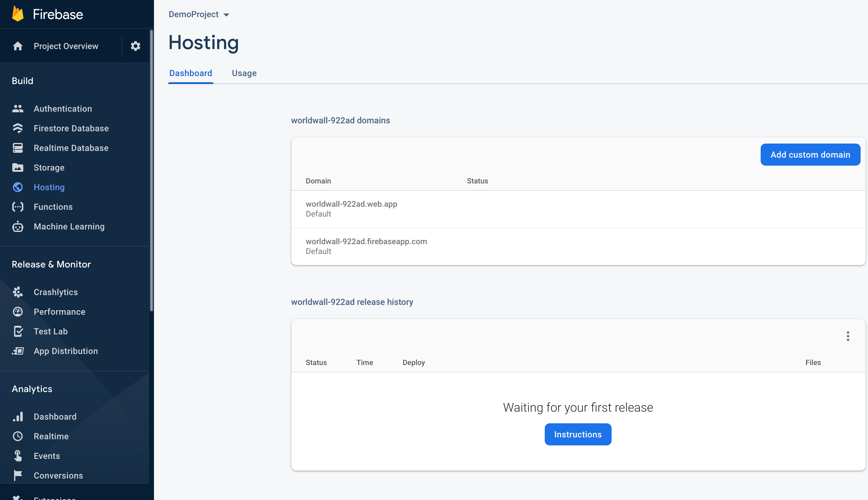This screenshot has height=500, width=868.
Task: Click the sidebar vertical scrollbar
Action: (152, 171)
